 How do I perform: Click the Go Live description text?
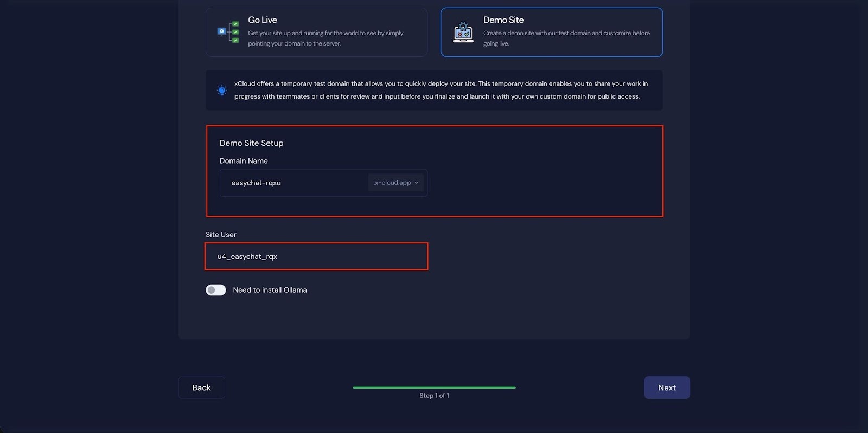[x=325, y=38]
